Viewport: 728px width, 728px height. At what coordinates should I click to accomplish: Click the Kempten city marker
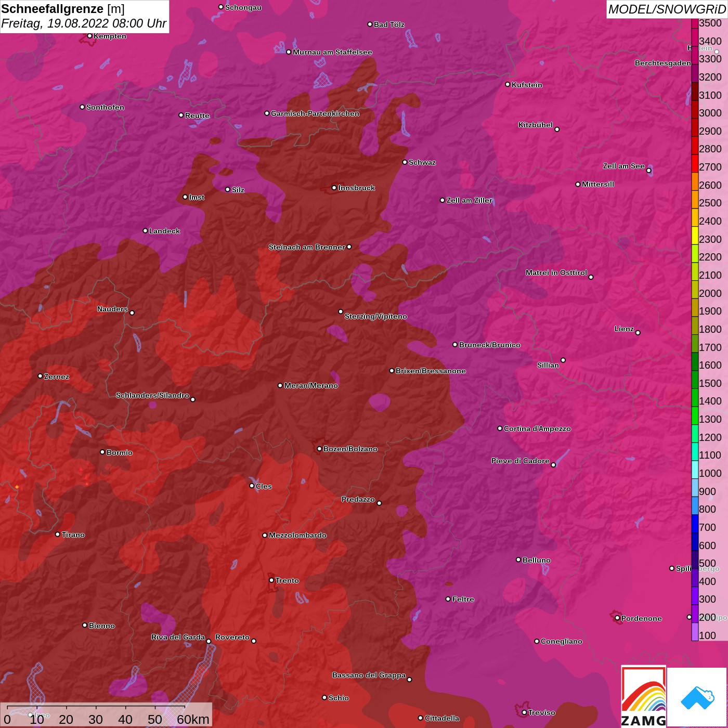(90, 36)
